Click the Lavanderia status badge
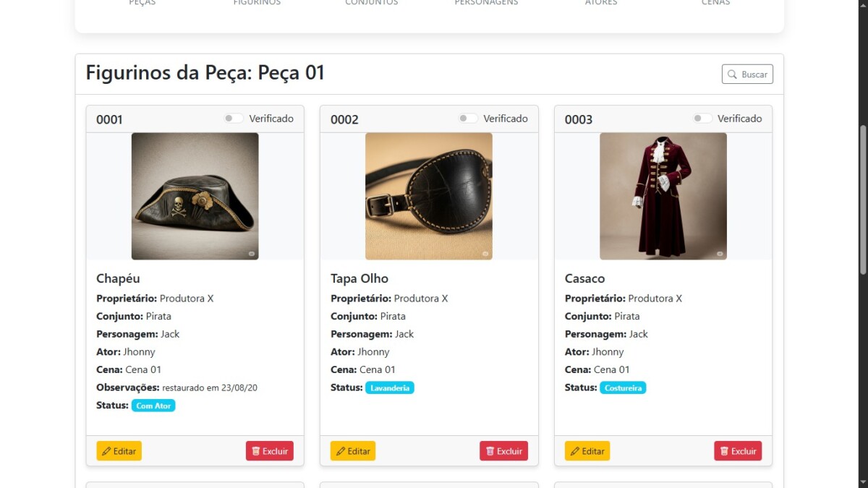Screen dimensions: 868x488 click(x=390, y=388)
